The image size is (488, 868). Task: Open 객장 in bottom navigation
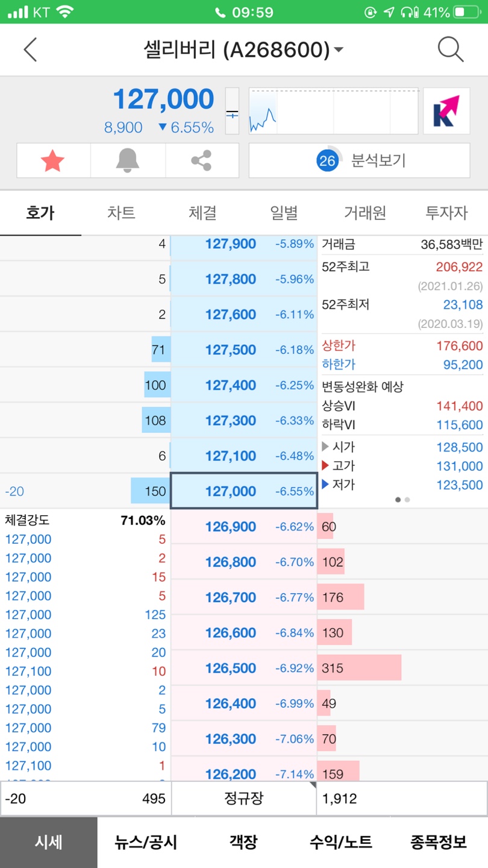(x=243, y=842)
